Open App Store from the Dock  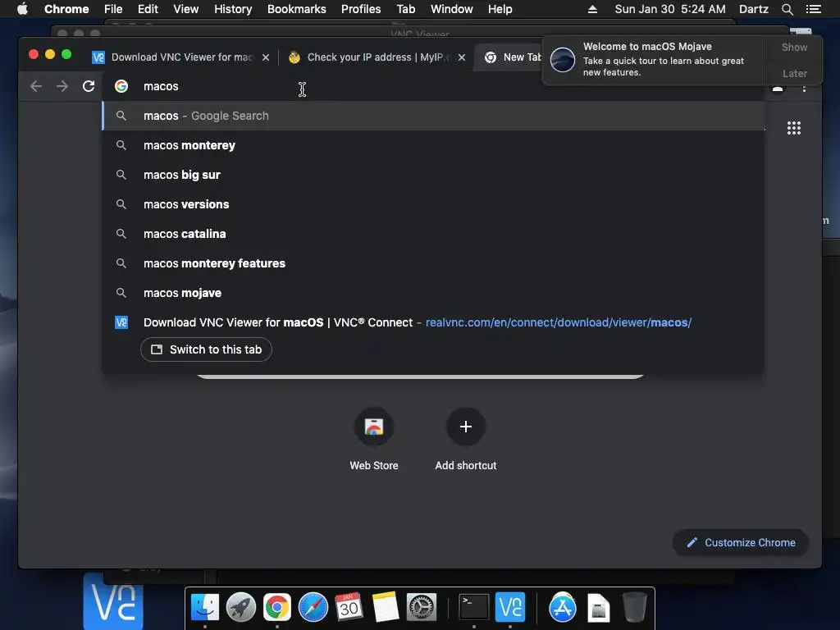pos(563,607)
